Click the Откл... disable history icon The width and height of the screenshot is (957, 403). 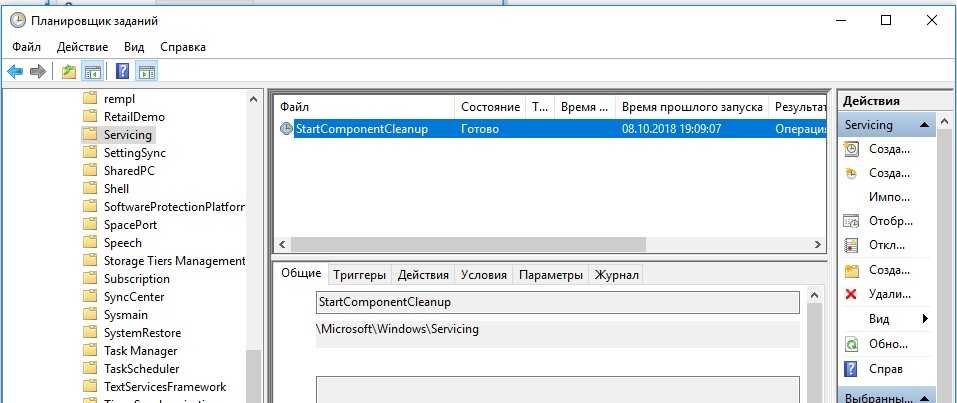pyautogui.click(x=851, y=245)
